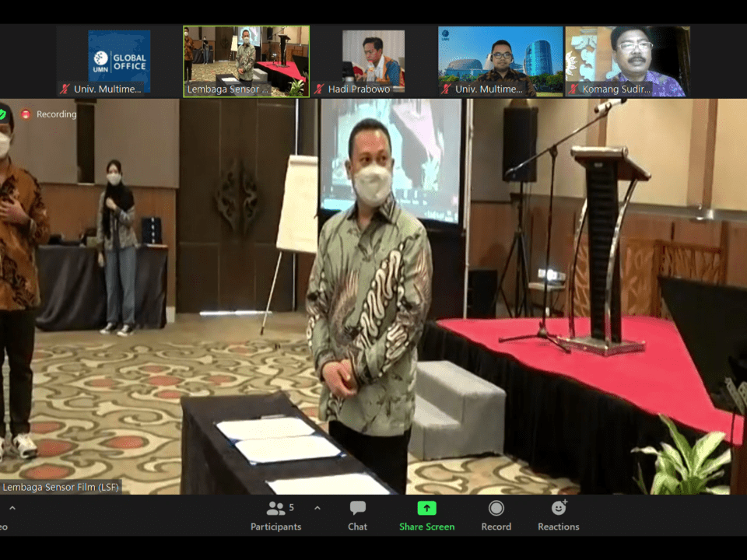The width and height of the screenshot is (747, 560).
Task: Open the Chat panel
Action: click(x=357, y=516)
